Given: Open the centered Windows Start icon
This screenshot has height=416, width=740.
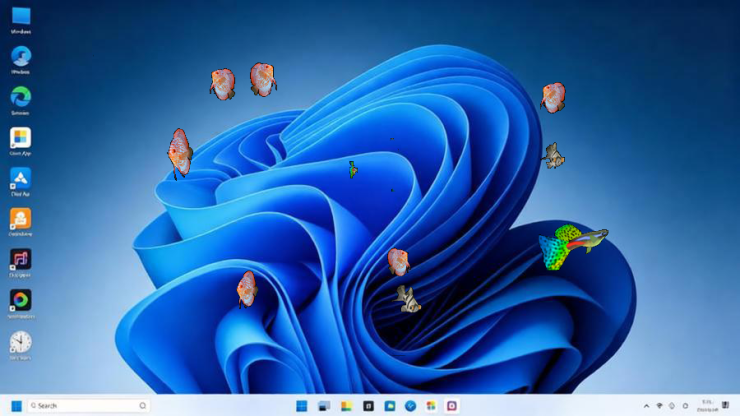Looking at the screenshot, I should click(x=302, y=406).
